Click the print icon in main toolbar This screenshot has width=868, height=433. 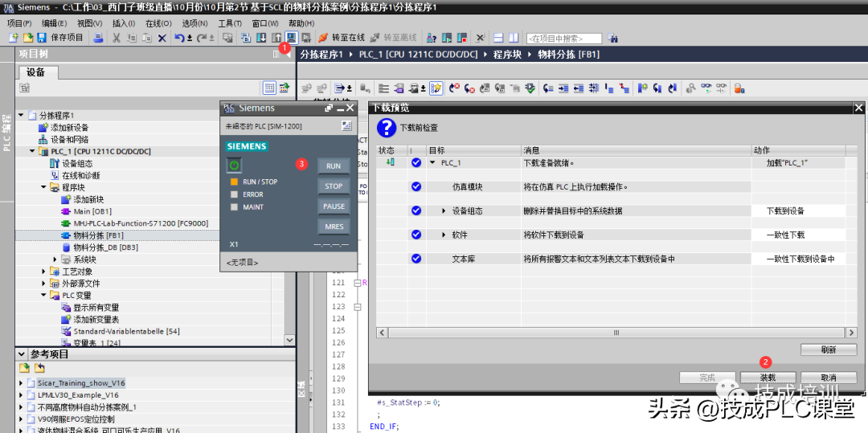(x=99, y=38)
